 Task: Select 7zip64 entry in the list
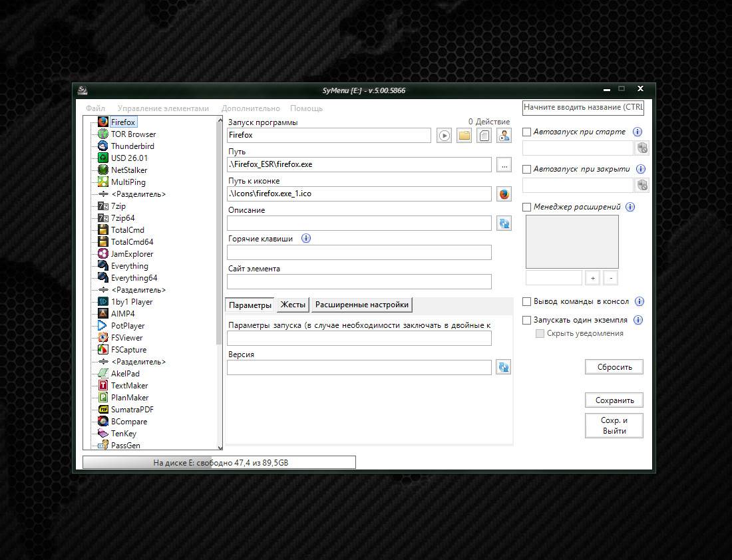click(x=122, y=218)
